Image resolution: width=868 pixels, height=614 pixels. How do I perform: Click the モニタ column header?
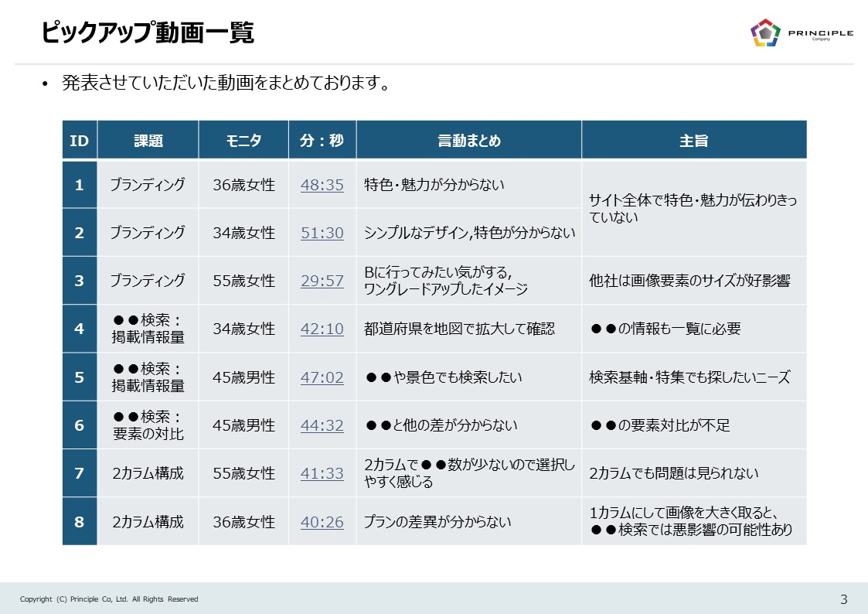tap(243, 138)
